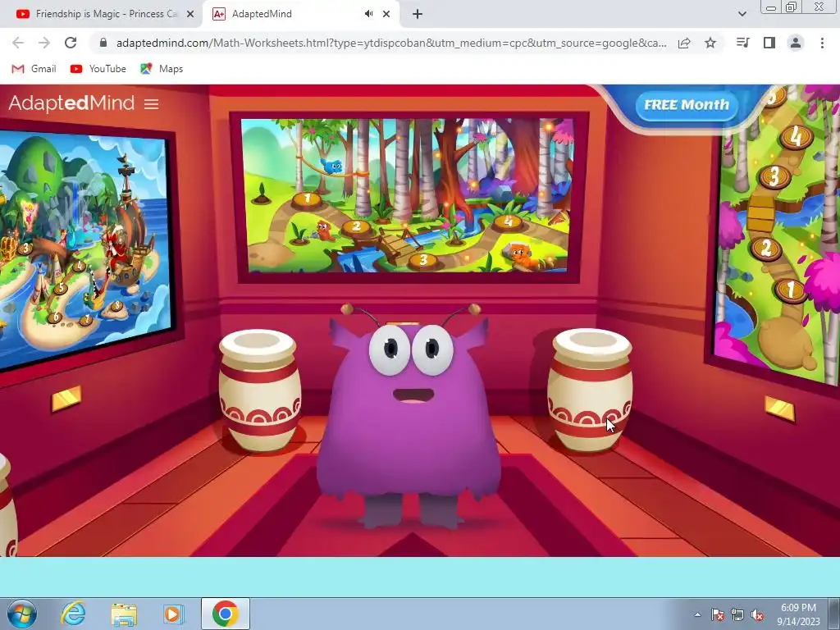Image resolution: width=840 pixels, height=630 pixels.
Task: Select the pirate island map painting
Action: pos(85,248)
